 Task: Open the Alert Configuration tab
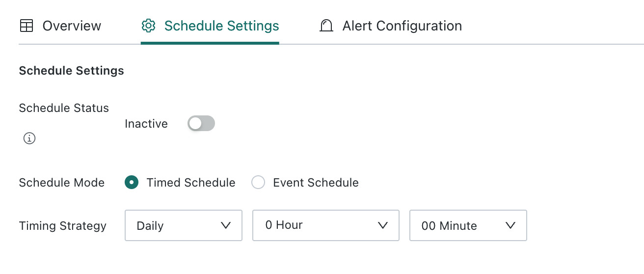point(391,26)
